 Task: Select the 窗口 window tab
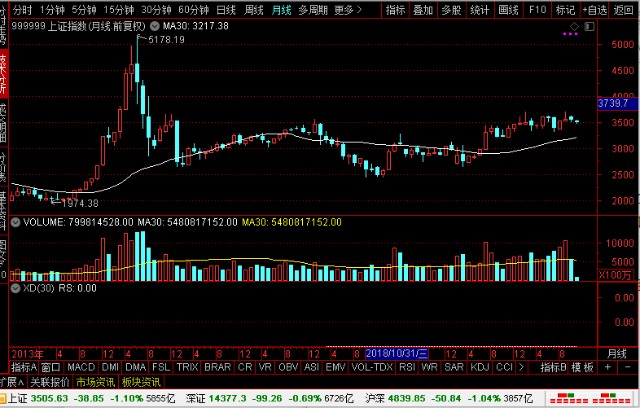click(51, 368)
